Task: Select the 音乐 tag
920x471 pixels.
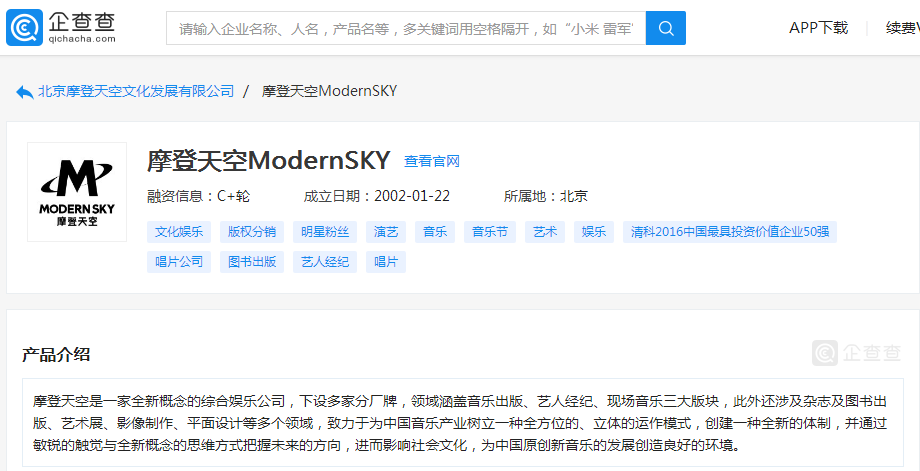Action: tap(435, 232)
